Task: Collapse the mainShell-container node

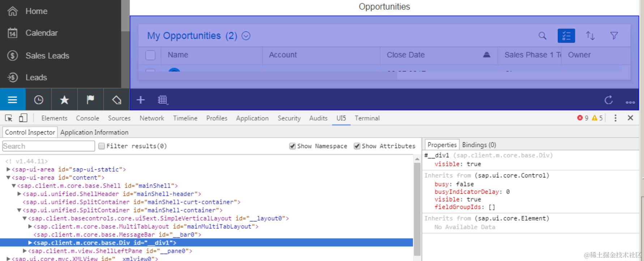Action: (x=19, y=210)
